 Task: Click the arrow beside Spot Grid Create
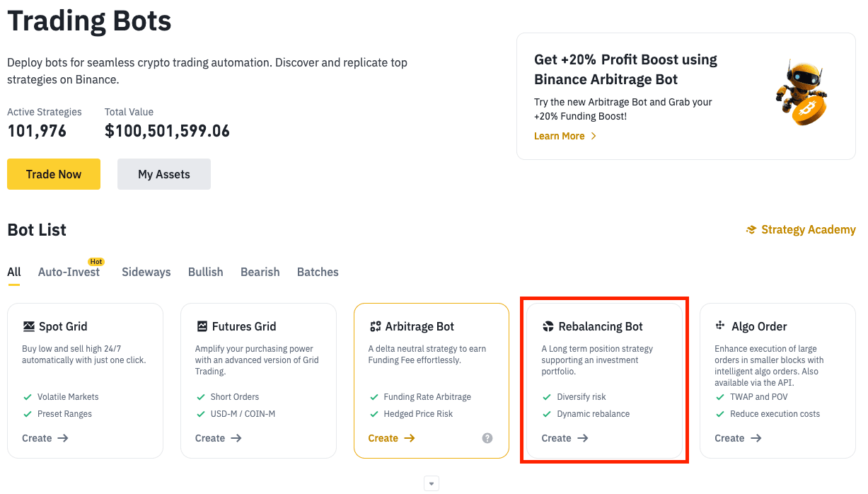tap(63, 438)
